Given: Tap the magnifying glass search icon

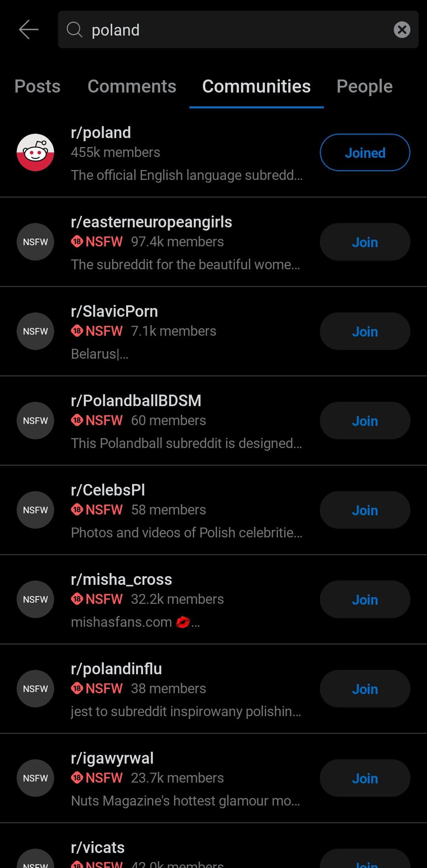Looking at the screenshot, I should click(74, 30).
